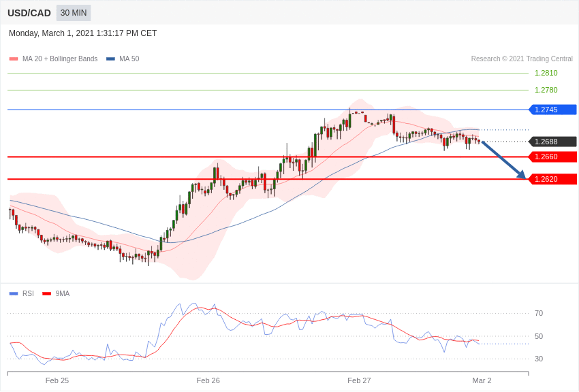The image size is (579, 392).
Task: Click the Feb 26 date axis label
Action: tap(208, 380)
